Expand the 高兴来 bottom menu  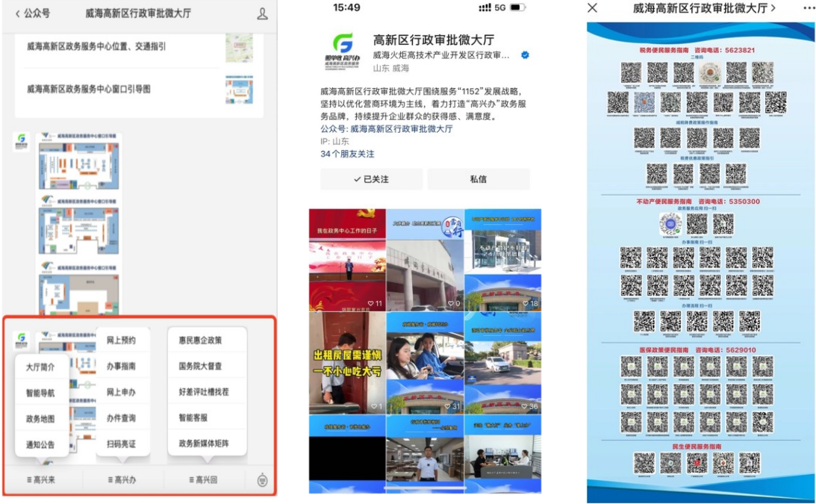[x=41, y=479]
